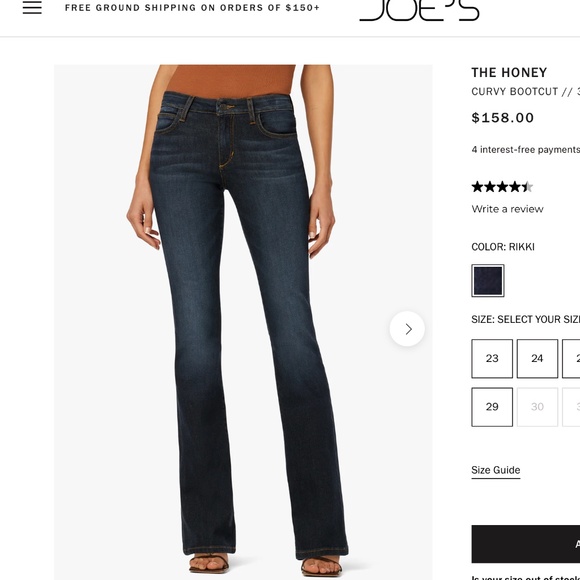The width and height of the screenshot is (580, 580).
Task: Select the partially visible size beside 24
Action: (571, 358)
